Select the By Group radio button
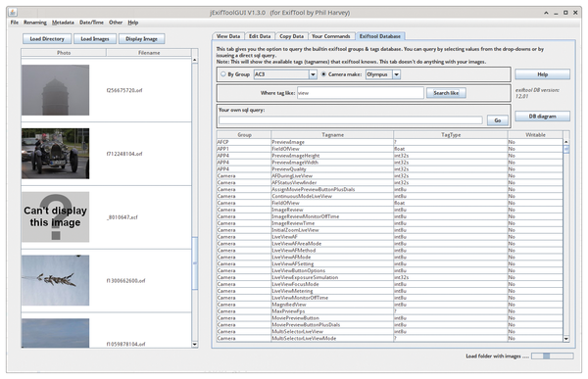Screen dimensions: 588x379 coord(223,74)
